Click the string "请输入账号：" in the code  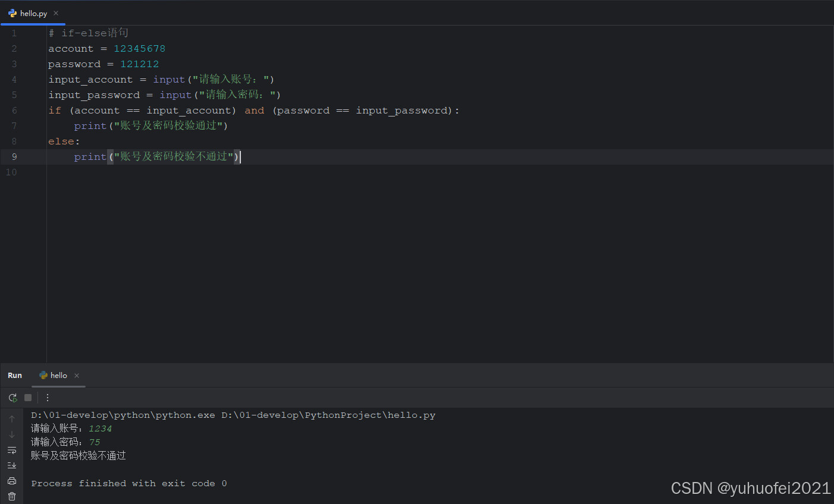point(230,80)
